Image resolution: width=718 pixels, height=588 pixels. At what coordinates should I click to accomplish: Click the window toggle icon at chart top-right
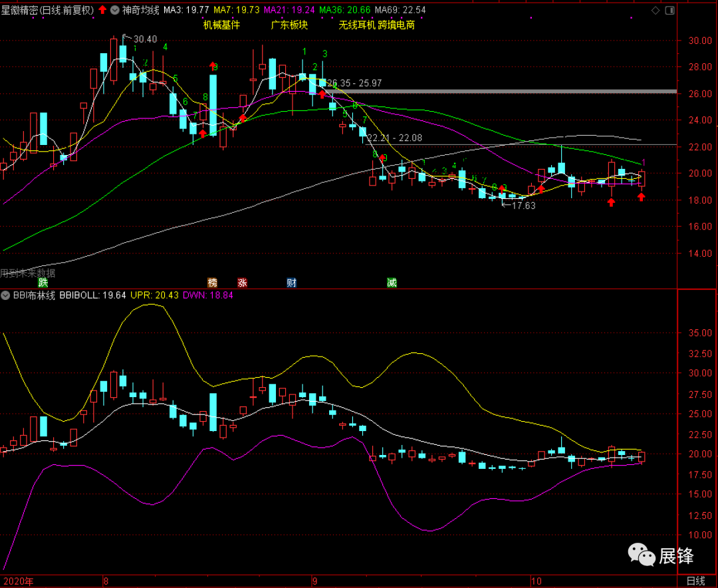pyautogui.click(x=669, y=10)
